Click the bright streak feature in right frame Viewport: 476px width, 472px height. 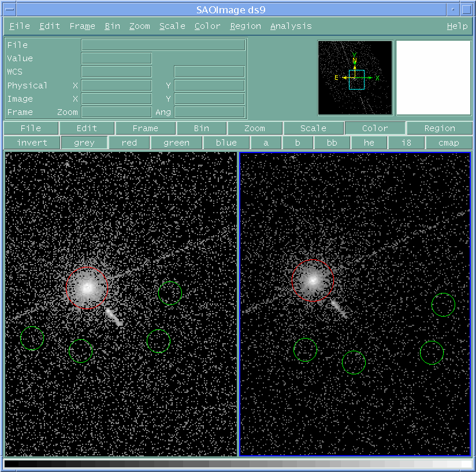(x=339, y=309)
